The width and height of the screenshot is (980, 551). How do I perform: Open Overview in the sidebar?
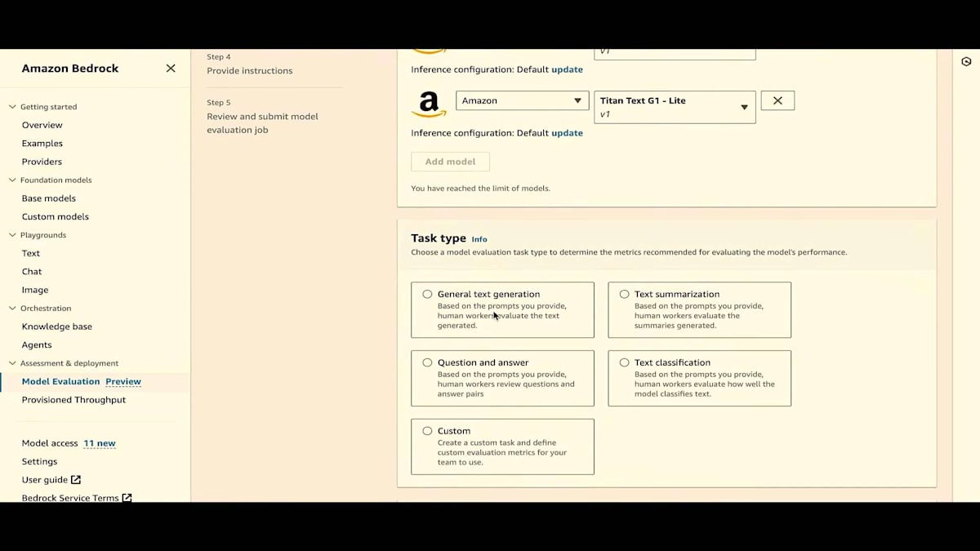coord(42,125)
